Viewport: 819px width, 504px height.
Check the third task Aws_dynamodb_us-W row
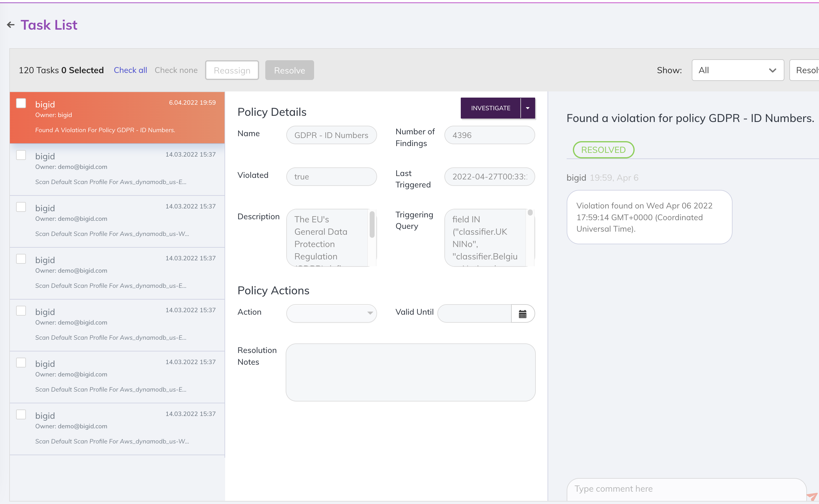coord(21,207)
